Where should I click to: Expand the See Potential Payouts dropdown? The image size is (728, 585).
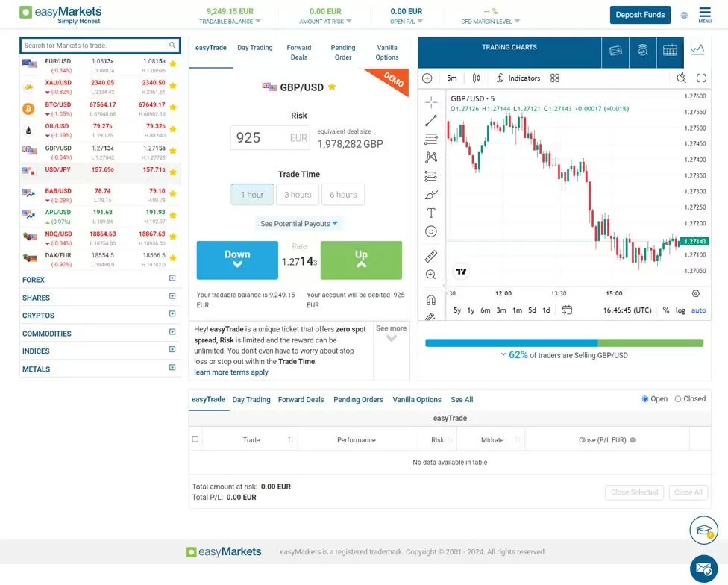[x=299, y=223]
